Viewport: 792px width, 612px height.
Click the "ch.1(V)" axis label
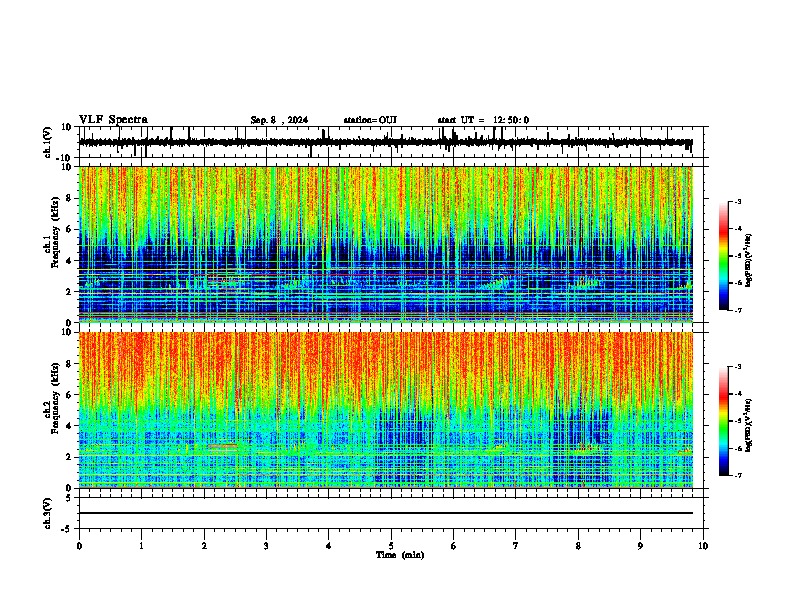point(47,142)
